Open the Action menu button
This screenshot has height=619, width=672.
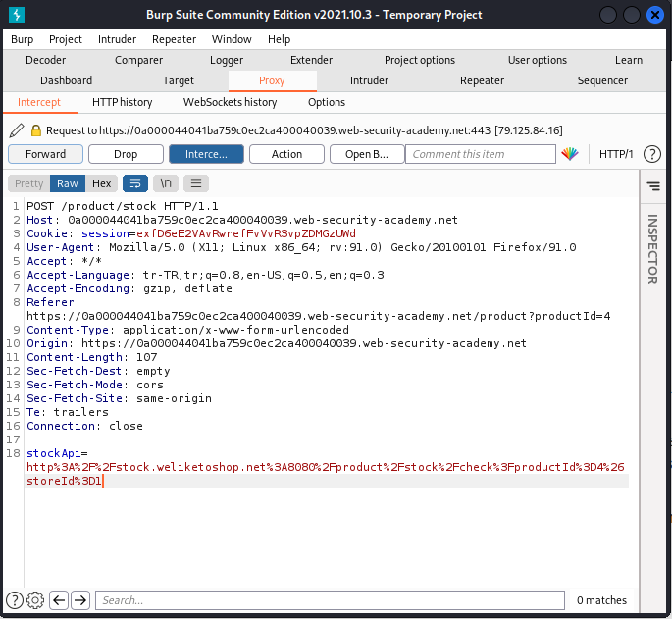[286, 154]
